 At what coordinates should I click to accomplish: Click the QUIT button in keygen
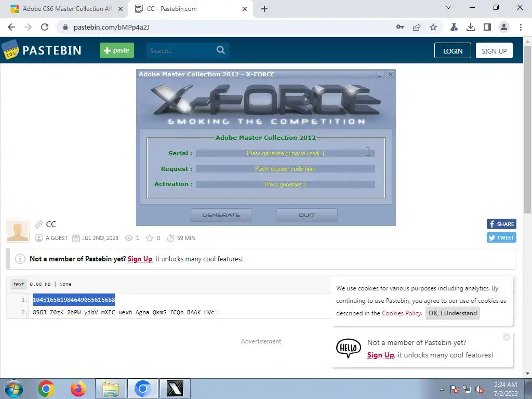tap(307, 215)
